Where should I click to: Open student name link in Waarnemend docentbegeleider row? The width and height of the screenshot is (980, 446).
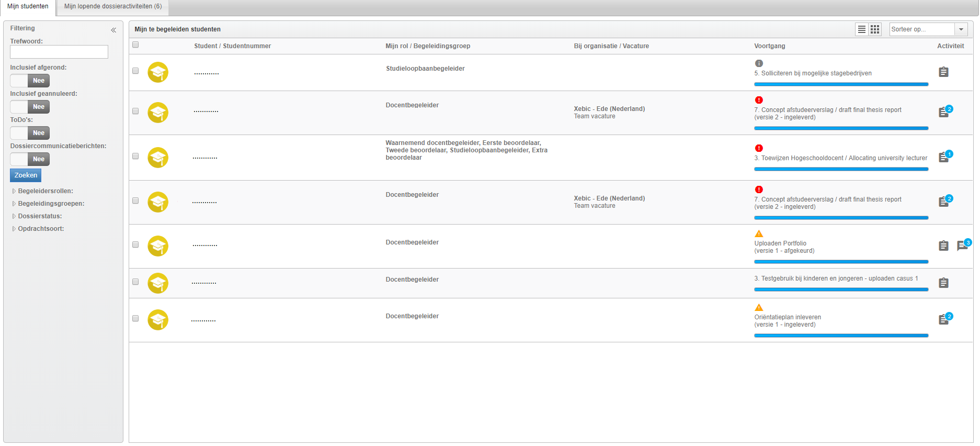coord(205,158)
